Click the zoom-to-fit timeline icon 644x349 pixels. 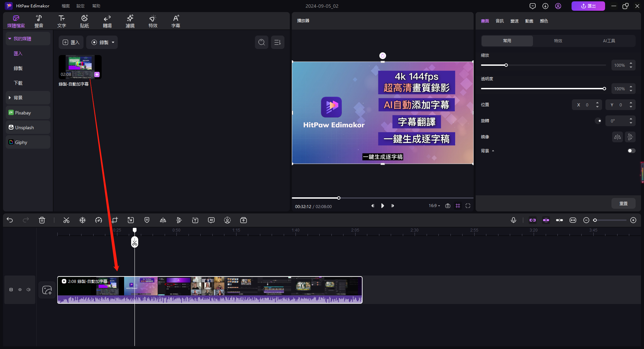click(x=573, y=220)
